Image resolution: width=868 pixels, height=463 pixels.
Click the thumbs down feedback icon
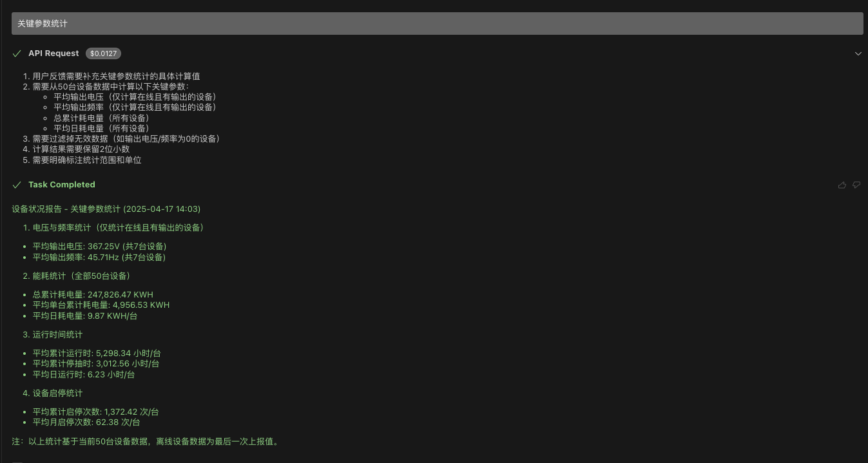tap(856, 185)
